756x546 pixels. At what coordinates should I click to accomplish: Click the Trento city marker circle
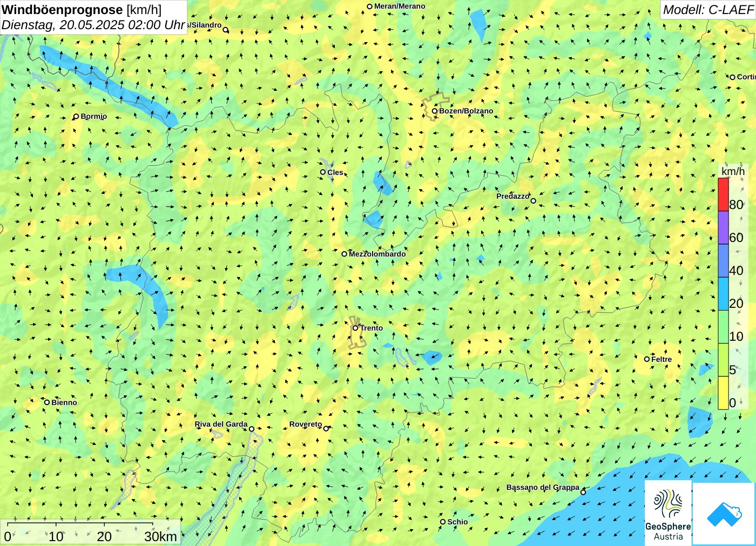pyautogui.click(x=355, y=328)
